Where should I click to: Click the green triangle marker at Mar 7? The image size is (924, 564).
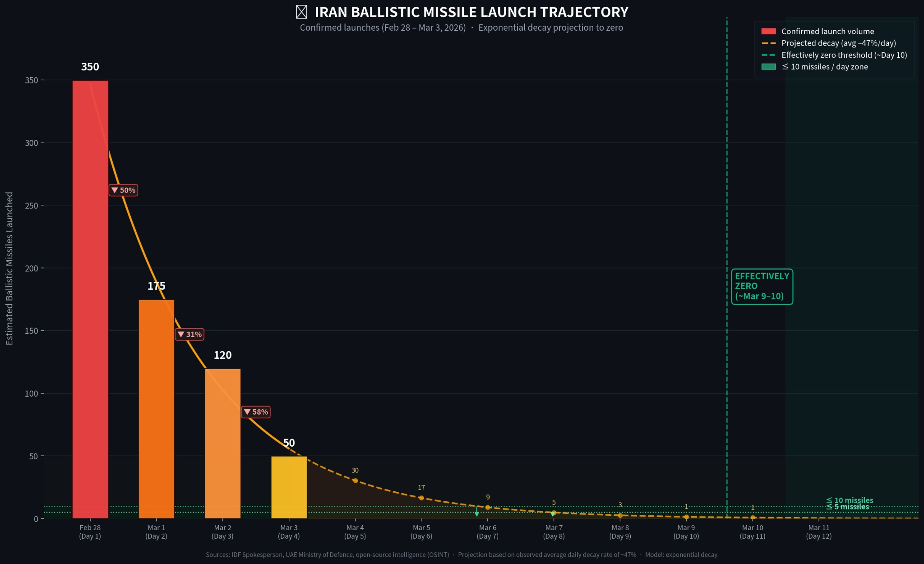click(553, 514)
